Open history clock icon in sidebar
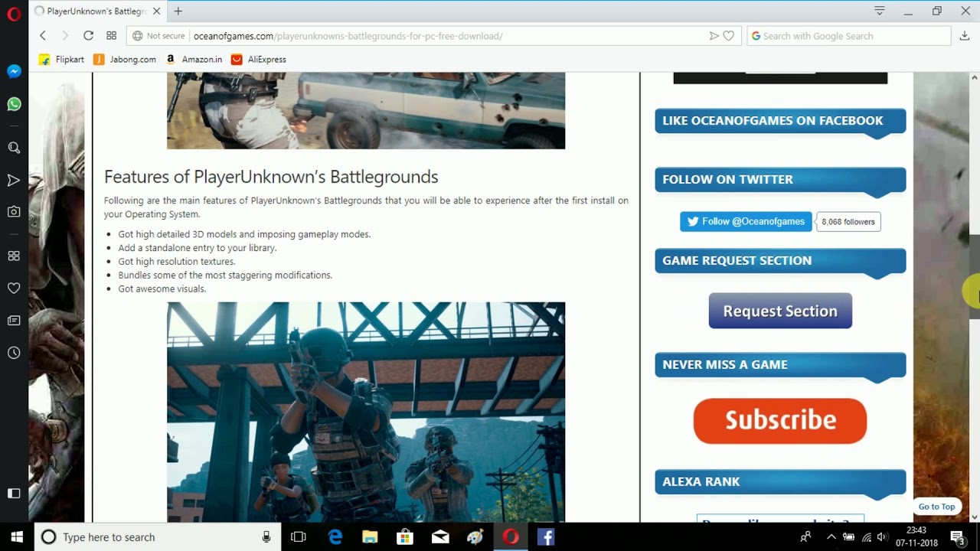This screenshot has height=551, width=980. (x=14, y=353)
